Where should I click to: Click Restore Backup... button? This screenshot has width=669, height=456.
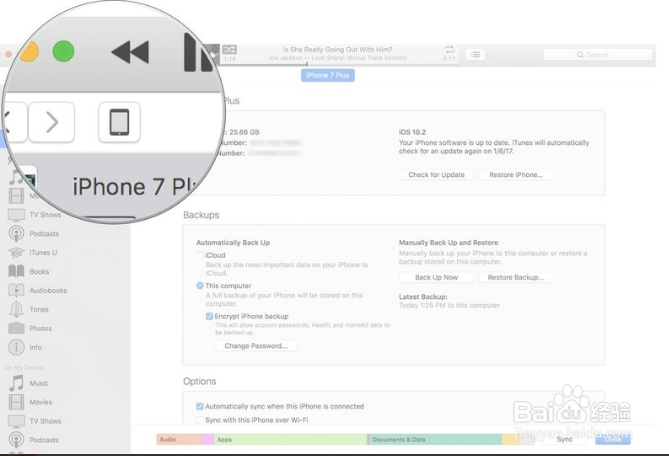pos(516,277)
